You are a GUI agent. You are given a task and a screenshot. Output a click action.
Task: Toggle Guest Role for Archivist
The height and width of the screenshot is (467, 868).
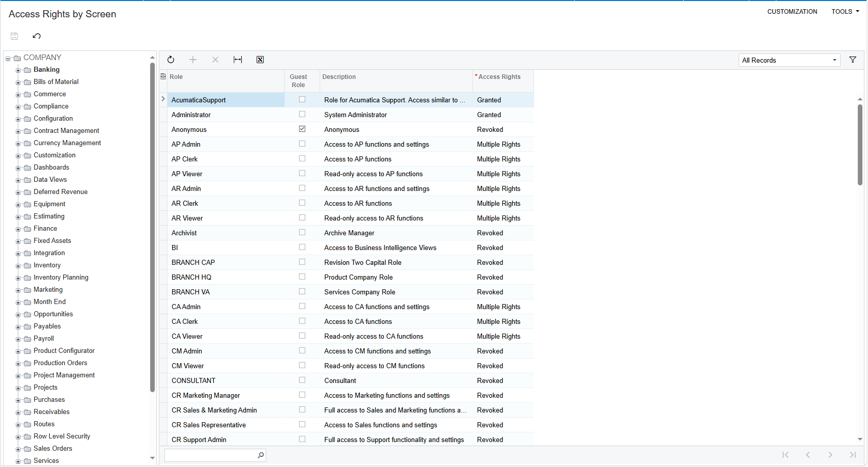302,232
